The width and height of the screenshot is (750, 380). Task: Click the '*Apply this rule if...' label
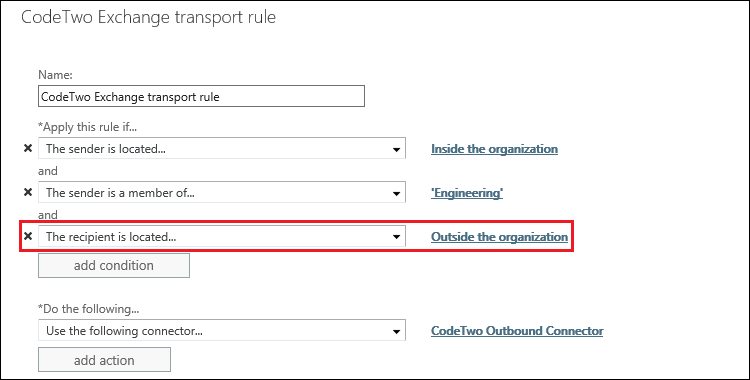pyautogui.click(x=84, y=127)
